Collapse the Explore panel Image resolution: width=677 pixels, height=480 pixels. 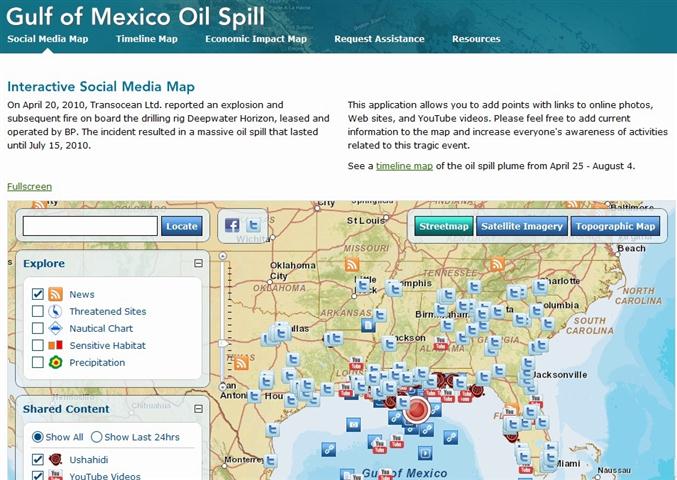click(x=198, y=263)
